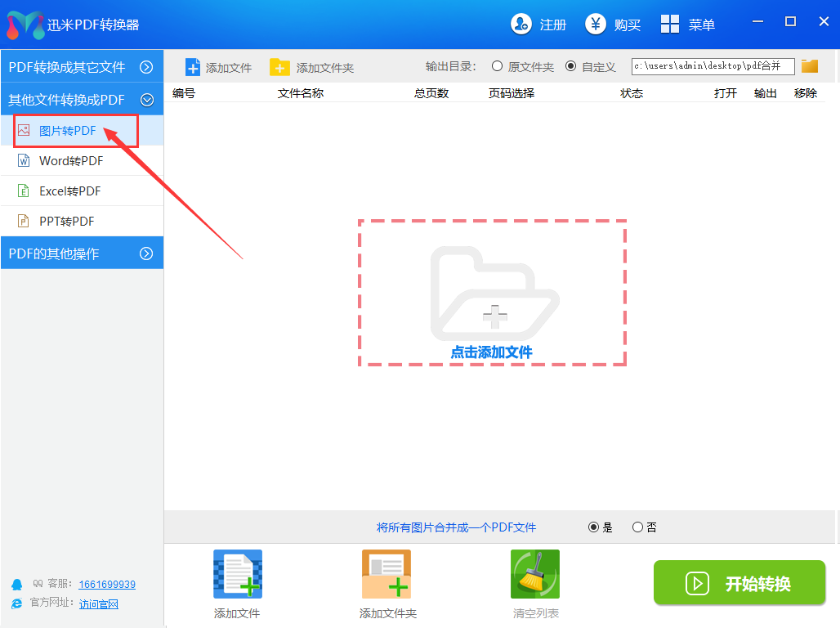
Task: Select Word转PDF in sidebar
Action: [71, 161]
